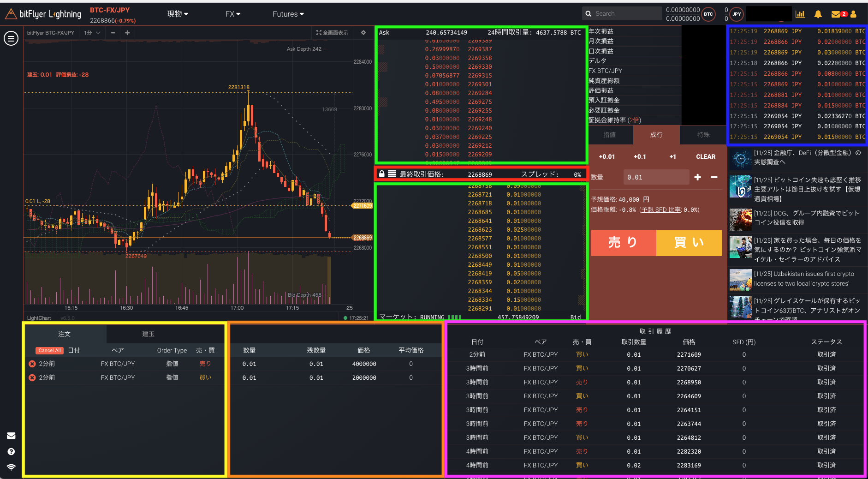The width and height of the screenshot is (868, 479).
Task: Open the 現物 spot market dropdown
Action: (x=178, y=14)
